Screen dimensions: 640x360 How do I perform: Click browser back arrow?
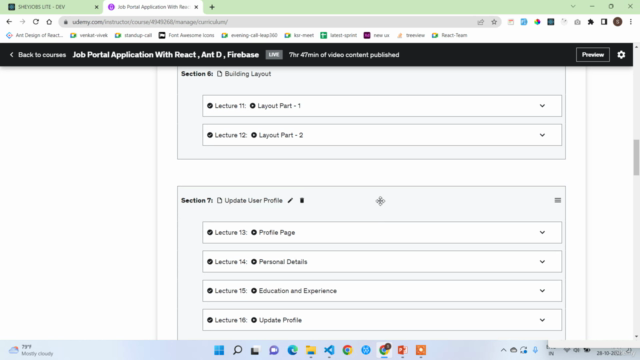(x=9, y=22)
